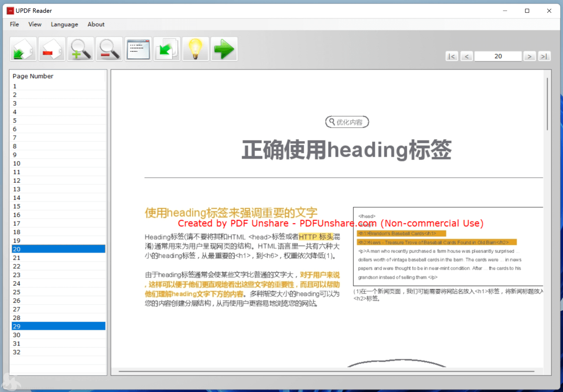Select page 3 in the page list
The image size is (563, 392).
[x=58, y=103]
